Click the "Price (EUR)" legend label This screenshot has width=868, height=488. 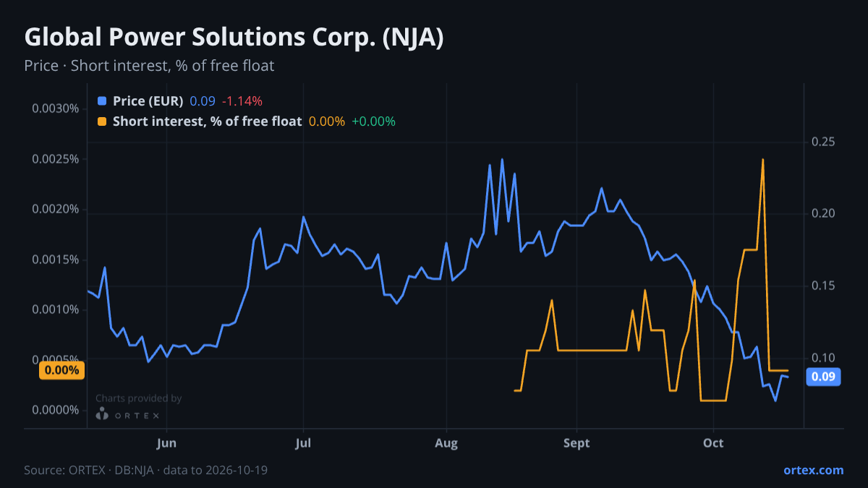(x=148, y=101)
